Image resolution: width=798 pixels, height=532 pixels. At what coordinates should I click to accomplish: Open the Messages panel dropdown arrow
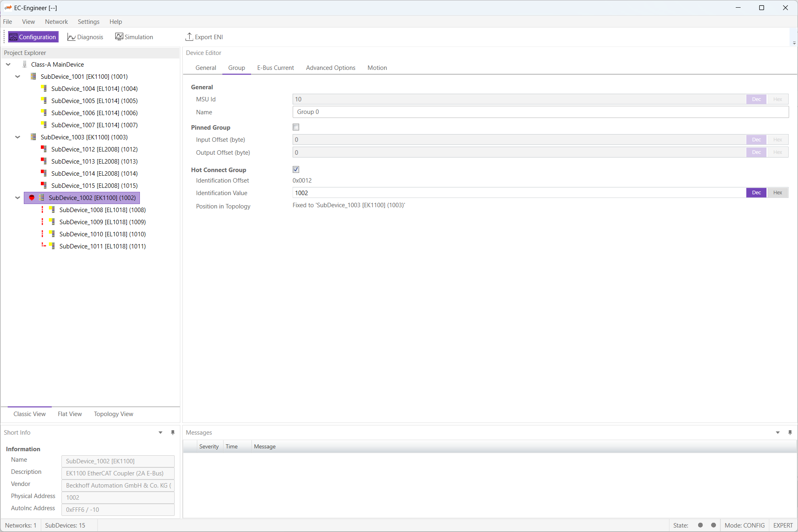click(777, 433)
